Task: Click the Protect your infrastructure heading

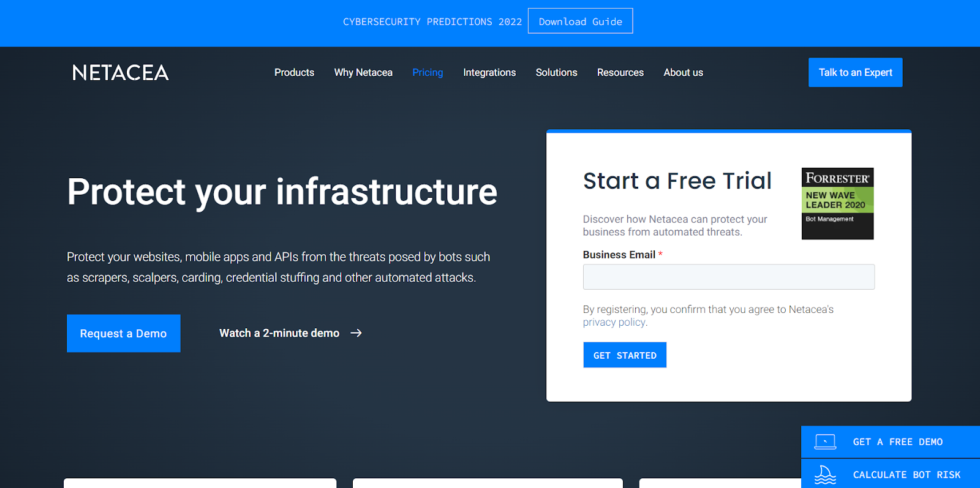Action: click(x=282, y=192)
